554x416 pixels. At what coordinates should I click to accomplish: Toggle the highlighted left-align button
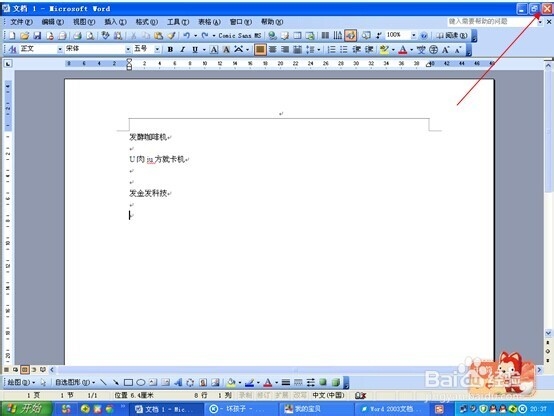(x=260, y=49)
